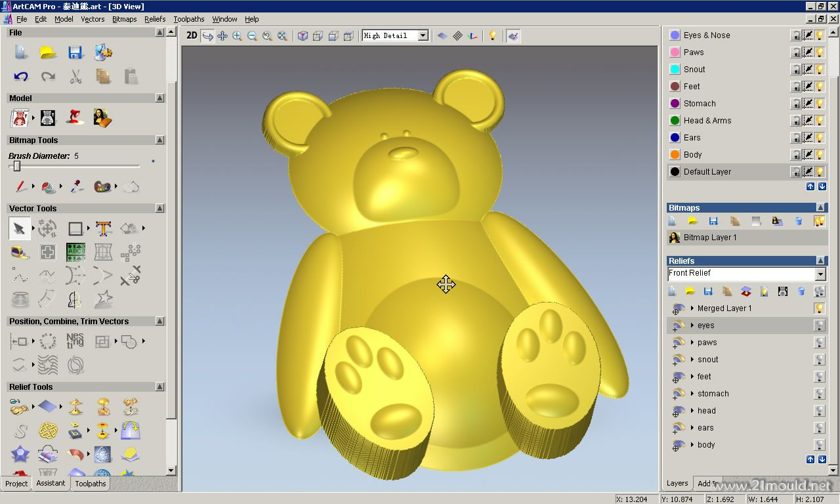This screenshot has width=840, height=504.
Task: Collapse the Bitmap Tools section
Action: click(159, 140)
